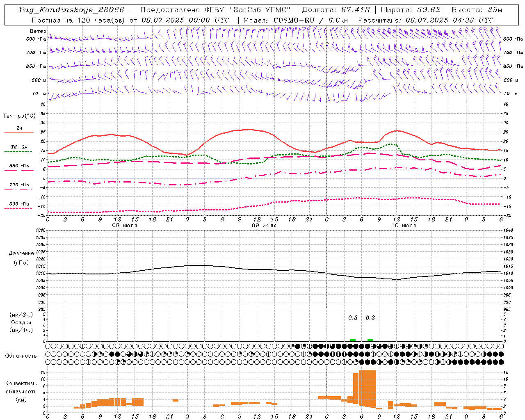Click the 10 июля date label
525x420 pixels.
click(403, 226)
